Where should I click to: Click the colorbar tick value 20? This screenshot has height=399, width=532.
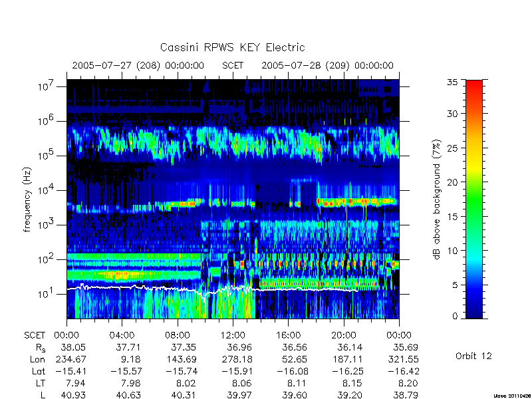[452, 182]
